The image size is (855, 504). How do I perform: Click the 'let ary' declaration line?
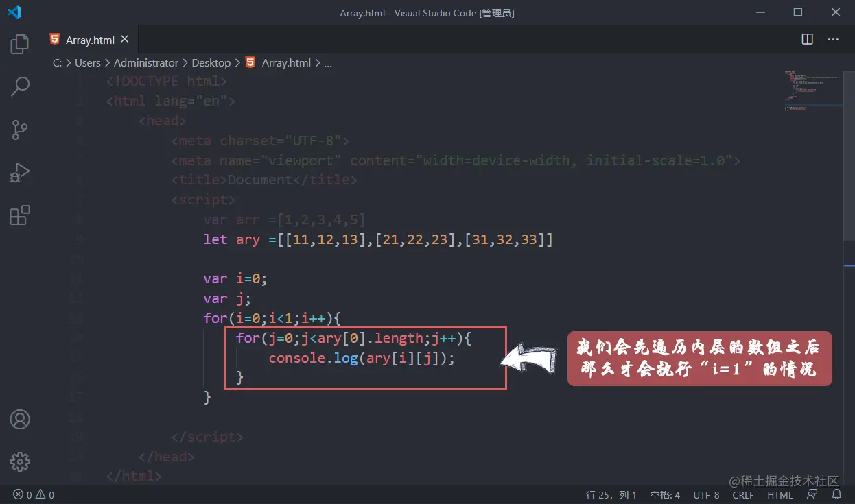click(x=378, y=239)
